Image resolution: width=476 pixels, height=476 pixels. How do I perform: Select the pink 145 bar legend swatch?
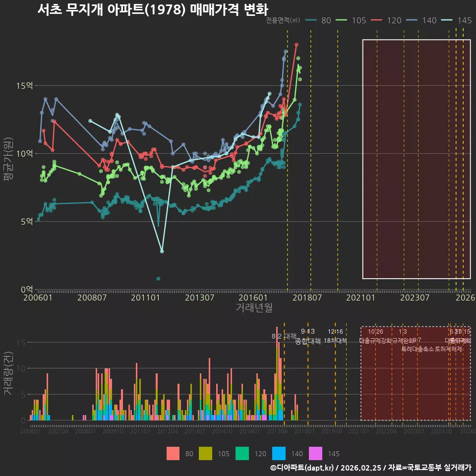click(316, 454)
